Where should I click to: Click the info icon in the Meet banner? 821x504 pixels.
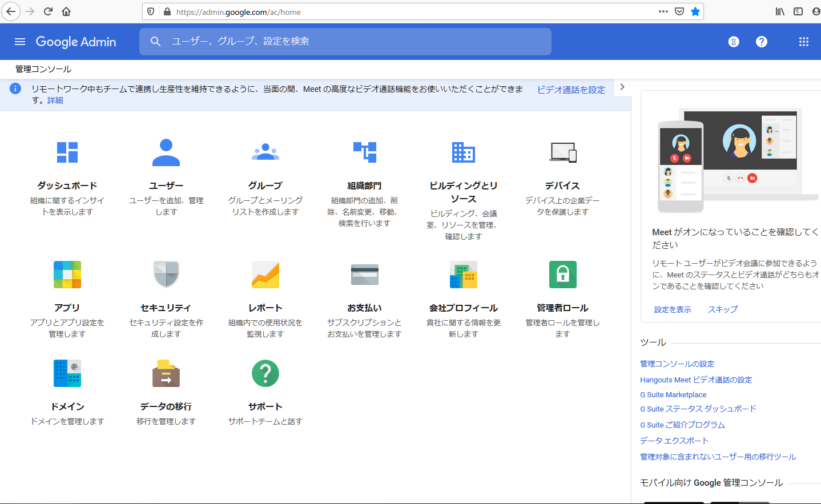point(15,88)
